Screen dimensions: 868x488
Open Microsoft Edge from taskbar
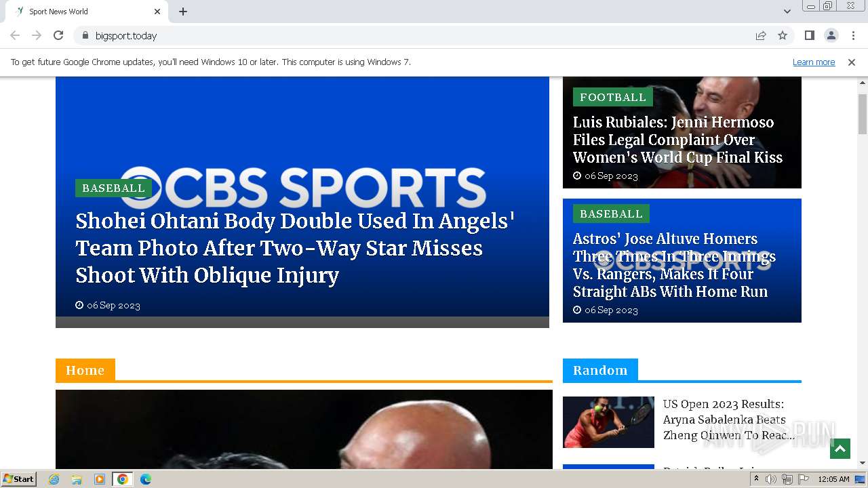[145, 479]
